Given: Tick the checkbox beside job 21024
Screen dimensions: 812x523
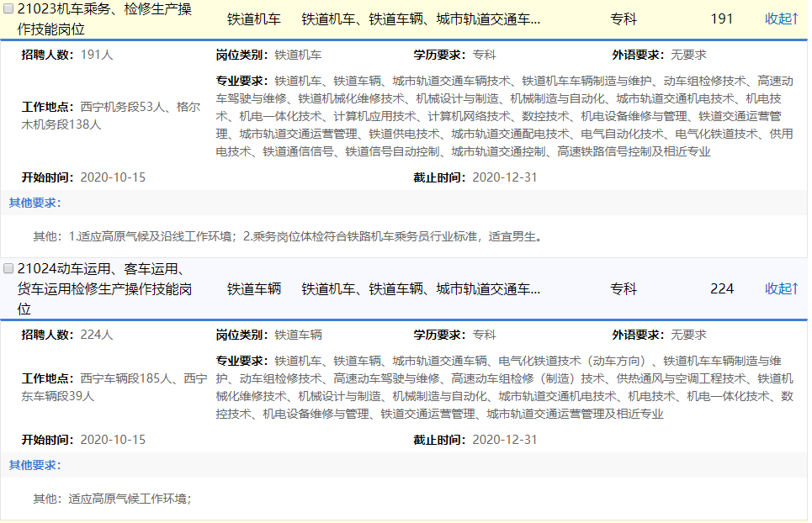Looking at the screenshot, I should (8, 269).
